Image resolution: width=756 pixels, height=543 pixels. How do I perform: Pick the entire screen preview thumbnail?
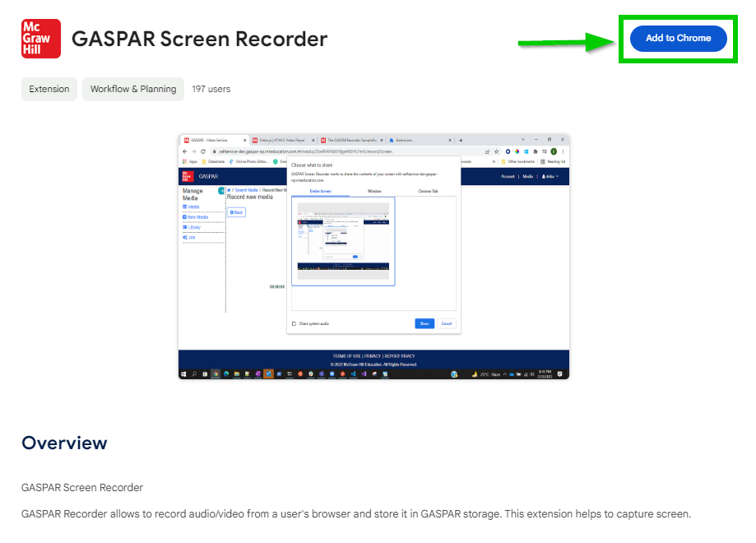[x=343, y=241]
